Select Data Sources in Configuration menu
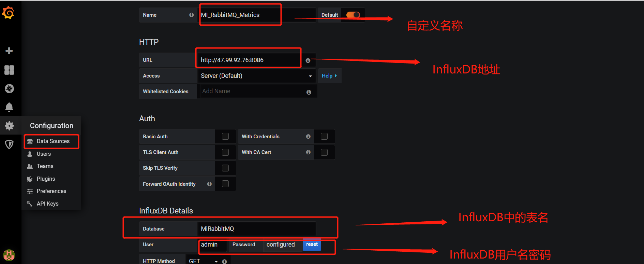The image size is (644, 264). (53, 141)
